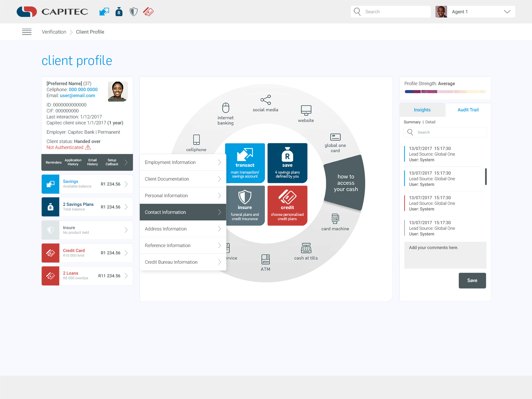532x399 pixels.
Task: Expand Savings row chevron
Action: coord(126,184)
